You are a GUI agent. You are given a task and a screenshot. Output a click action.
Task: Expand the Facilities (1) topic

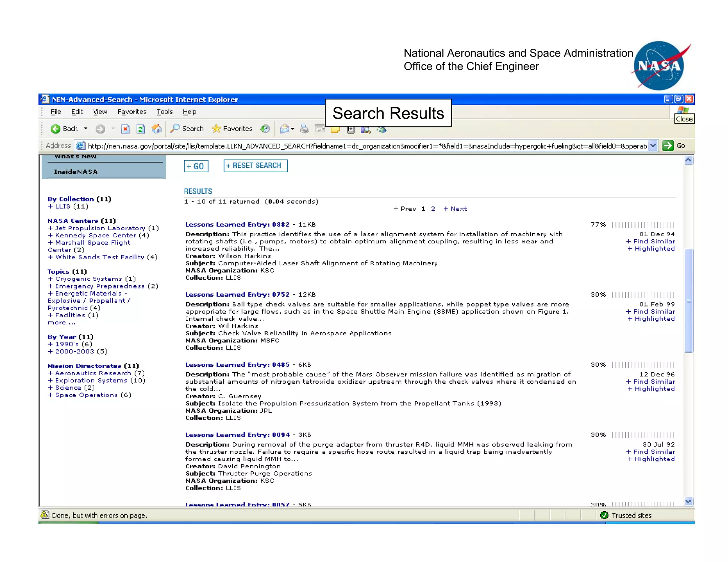point(73,315)
